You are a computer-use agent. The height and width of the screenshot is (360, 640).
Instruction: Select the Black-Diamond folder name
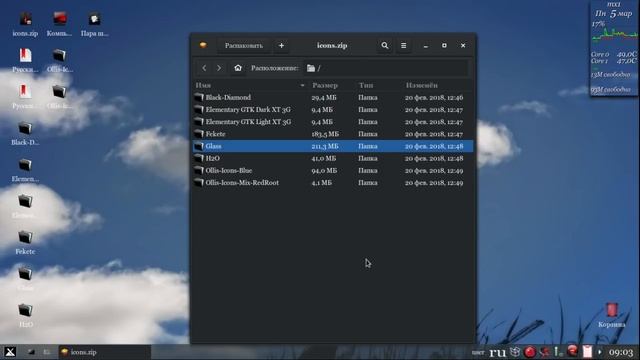[228, 98]
